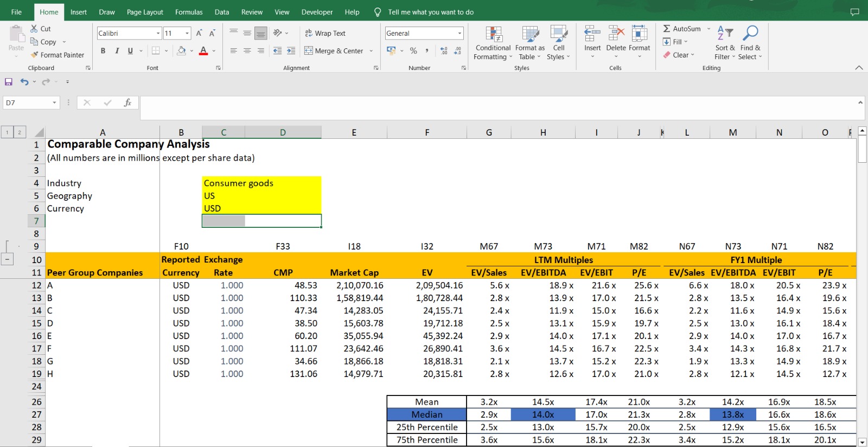Switch to the Data tab

(x=222, y=12)
